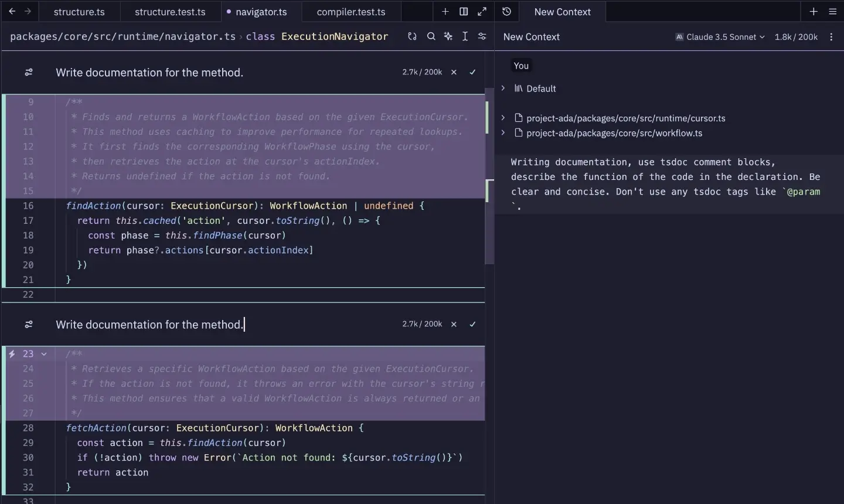Accept the second inline assist with its checkmark
The height and width of the screenshot is (504, 844).
[x=472, y=324]
